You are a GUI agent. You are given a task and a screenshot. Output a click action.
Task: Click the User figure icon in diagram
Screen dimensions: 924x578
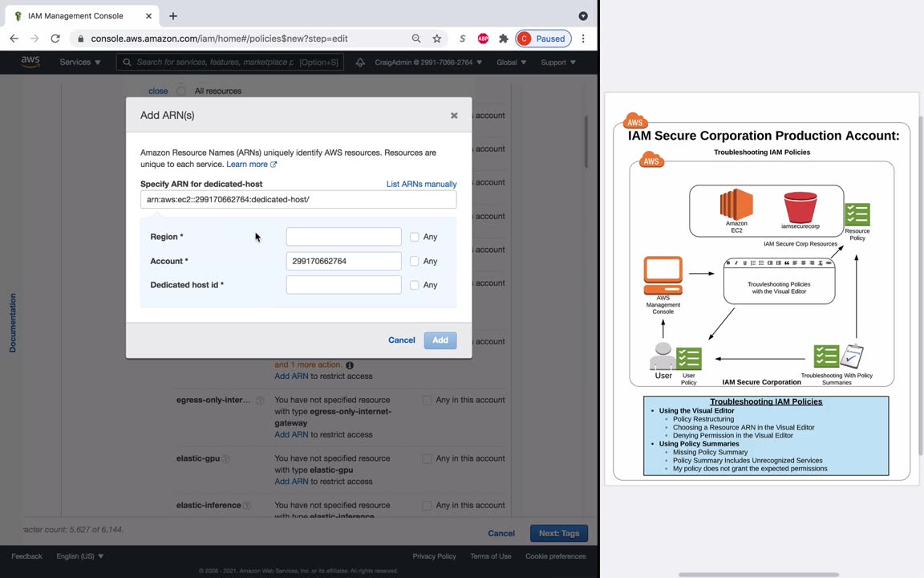[x=663, y=356]
